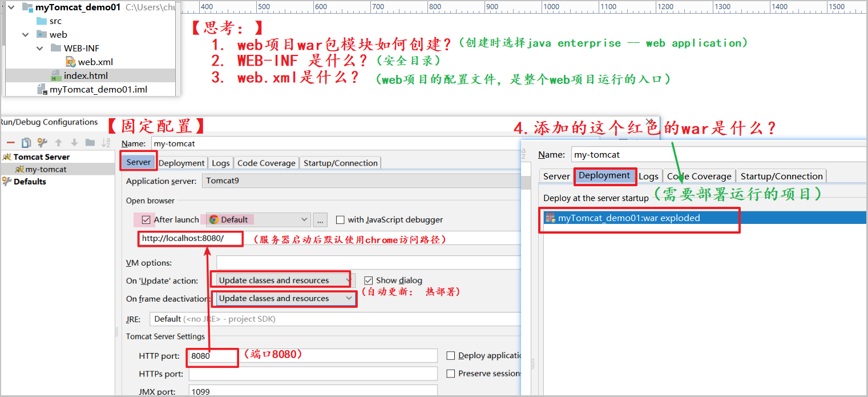Open the Startup/Connection tab on the left dialog
868x397 pixels.
coord(340,163)
